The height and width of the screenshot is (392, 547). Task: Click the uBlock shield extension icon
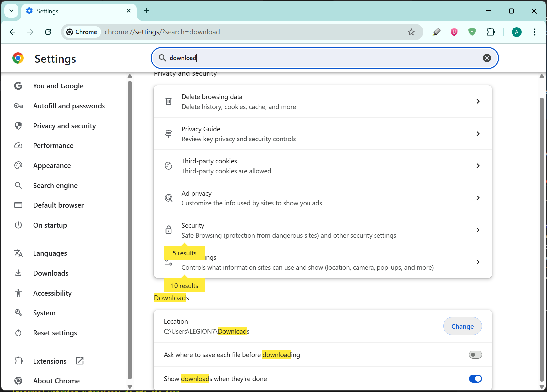454,32
